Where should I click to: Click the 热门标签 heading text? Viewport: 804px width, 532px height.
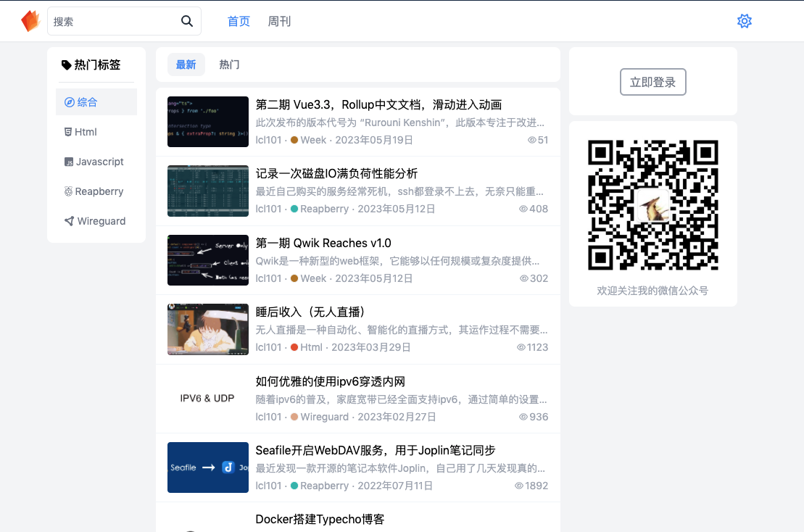pyautogui.click(x=97, y=65)
